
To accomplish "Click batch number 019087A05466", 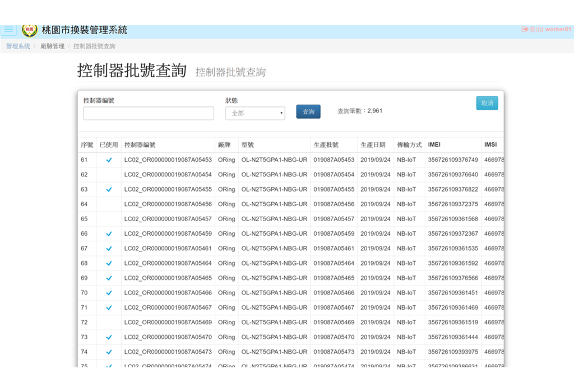I will [x=334, y=293].
